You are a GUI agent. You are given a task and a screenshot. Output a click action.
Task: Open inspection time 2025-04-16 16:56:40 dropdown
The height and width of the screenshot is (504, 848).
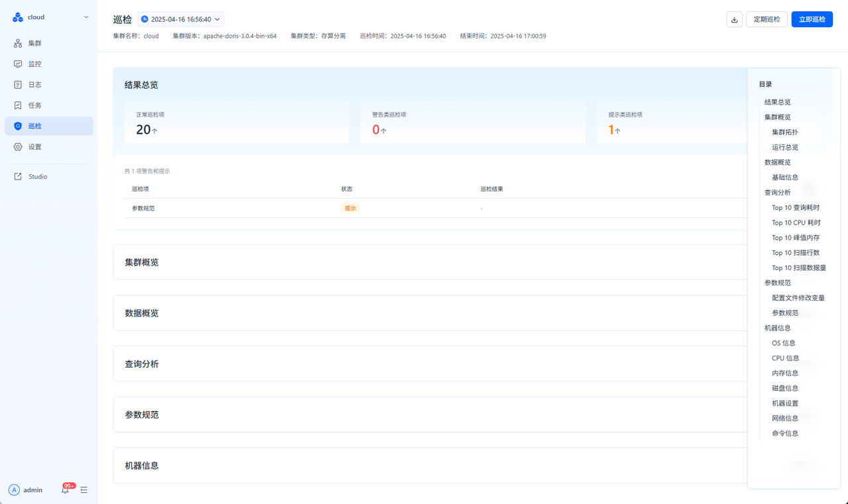click(181, 19)
